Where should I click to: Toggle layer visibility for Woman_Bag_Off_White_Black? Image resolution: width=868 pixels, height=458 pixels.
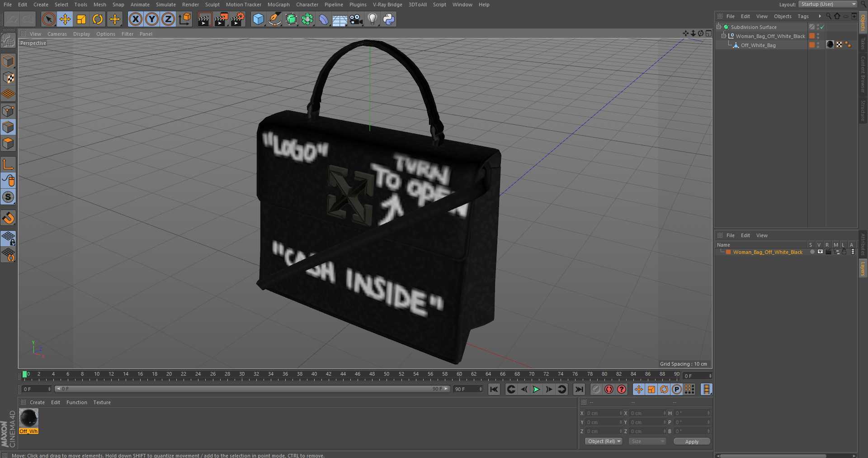[x=820, y=252]
